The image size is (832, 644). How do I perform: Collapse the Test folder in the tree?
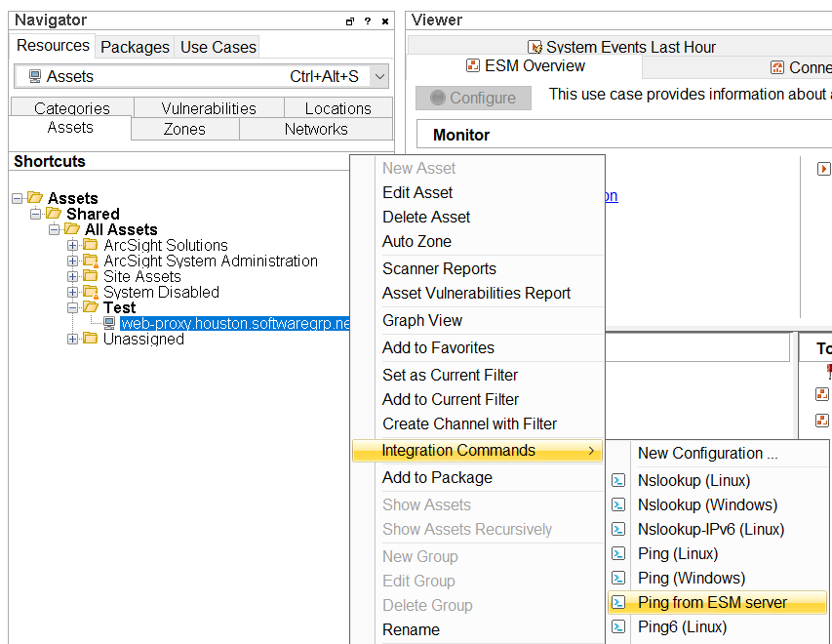pos(73,307)
